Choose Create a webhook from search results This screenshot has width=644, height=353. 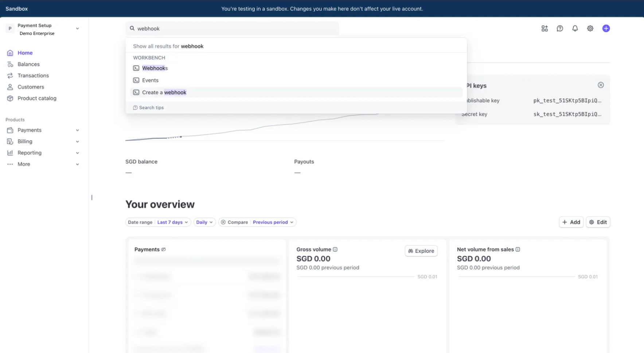coord(164,92)
